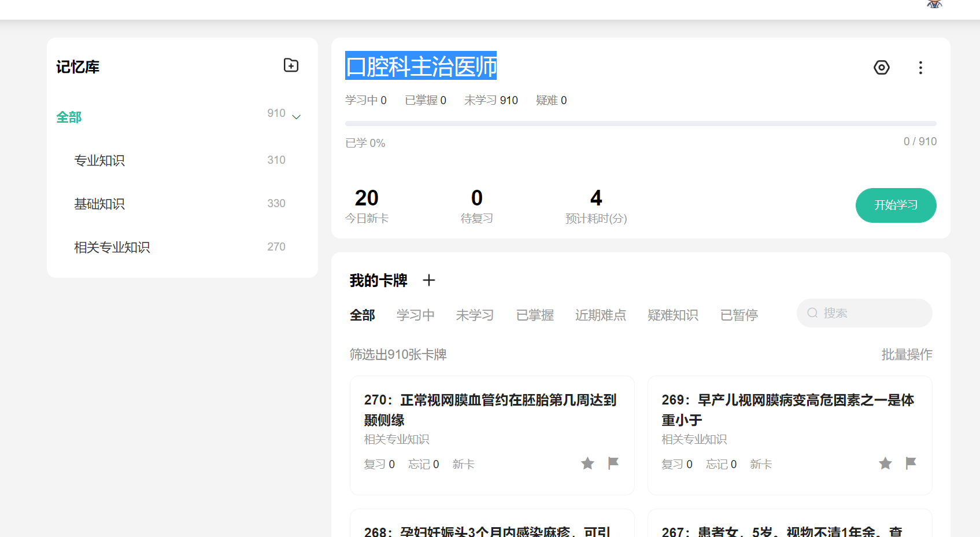The width and height of the screenshot is (980, 537).
Task: Switch to the 已暂停 tab
Action: tap(739, 315)
